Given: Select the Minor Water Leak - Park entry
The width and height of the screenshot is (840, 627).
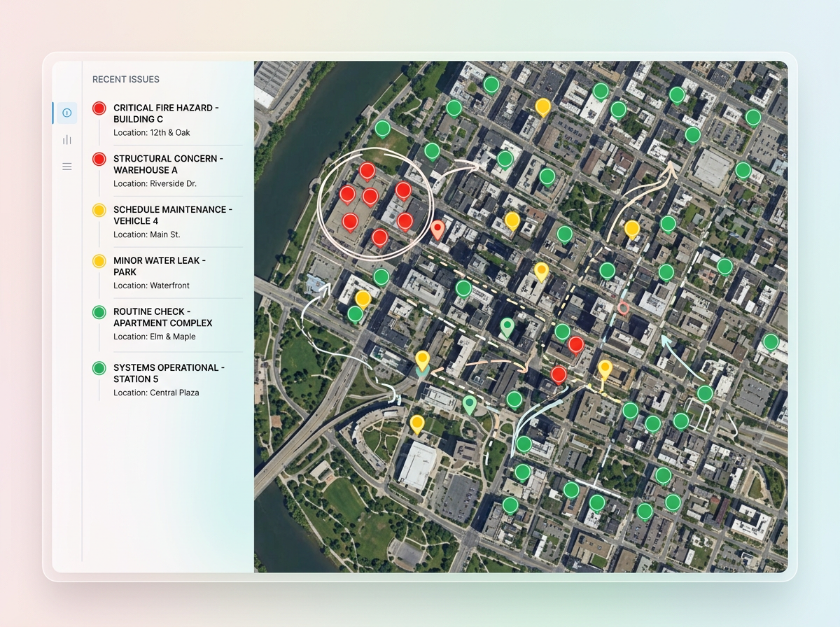Looking at the screenshot, I should point(159,266).
